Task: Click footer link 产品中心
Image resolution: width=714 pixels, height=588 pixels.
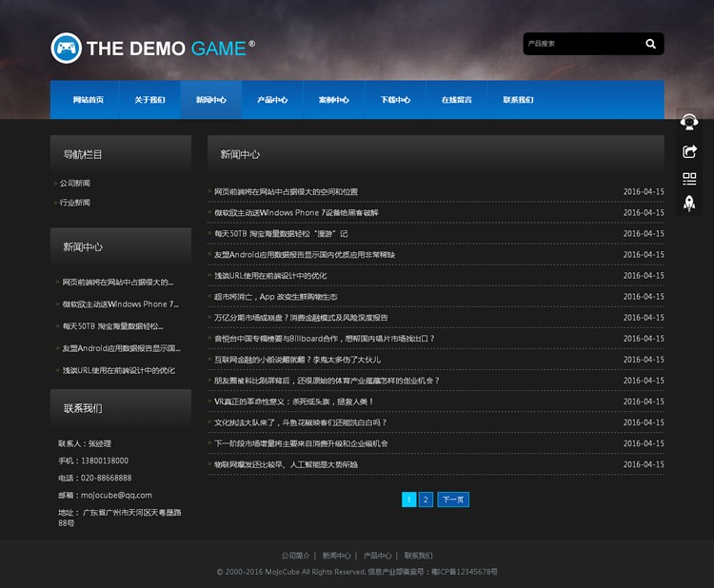Action: click(378, 556)
